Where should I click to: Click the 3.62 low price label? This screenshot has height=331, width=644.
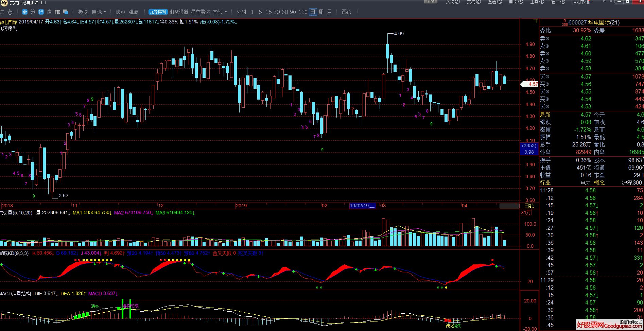(64, 195)
